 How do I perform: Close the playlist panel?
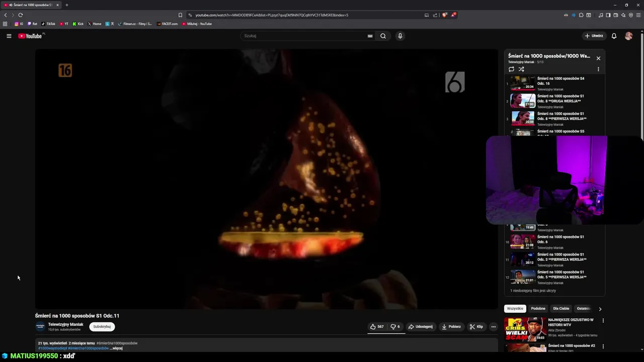[598, 58]
